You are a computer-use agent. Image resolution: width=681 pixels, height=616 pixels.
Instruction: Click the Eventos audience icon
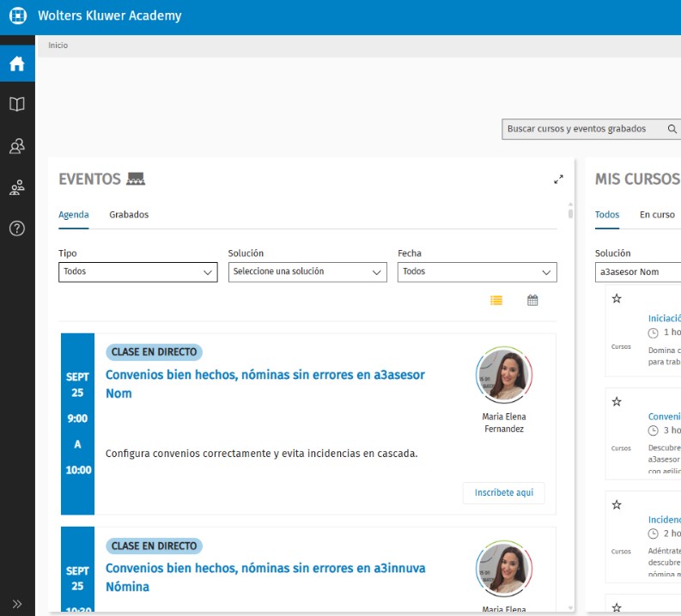[x=136, y=179]
